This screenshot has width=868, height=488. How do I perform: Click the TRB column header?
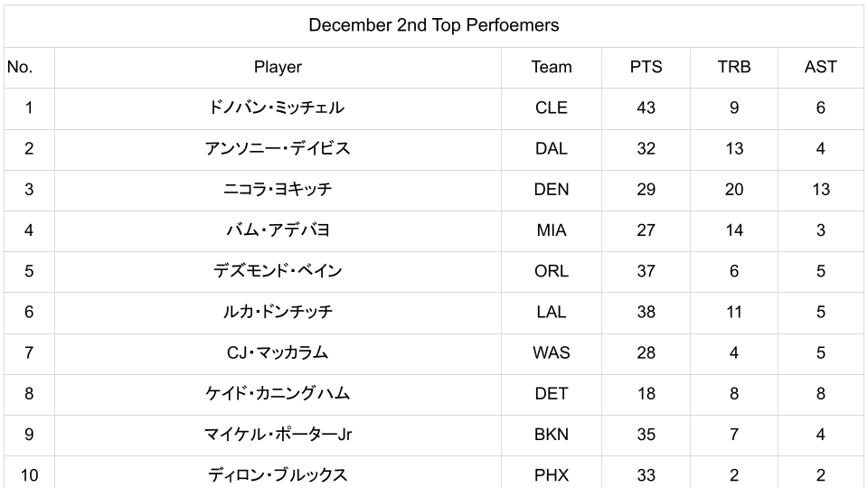[x=733, y=67]
